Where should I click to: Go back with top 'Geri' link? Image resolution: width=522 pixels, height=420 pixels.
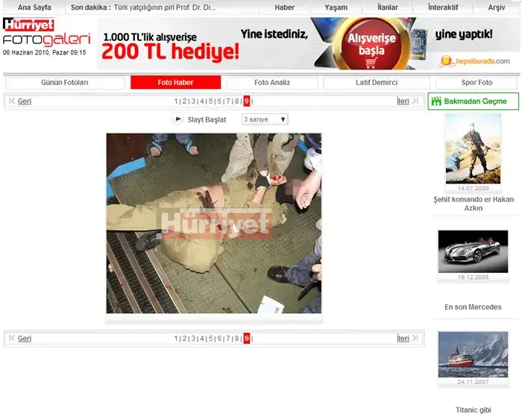[x=25, y=101]
